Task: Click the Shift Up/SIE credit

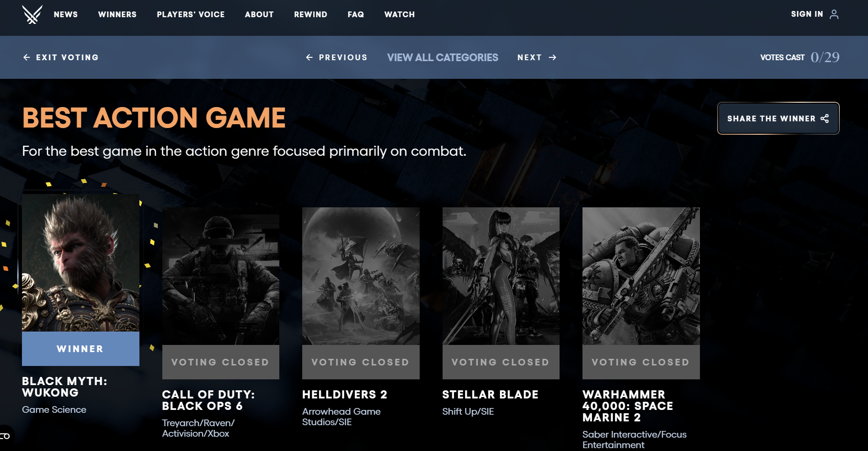Action: point(468,411)
